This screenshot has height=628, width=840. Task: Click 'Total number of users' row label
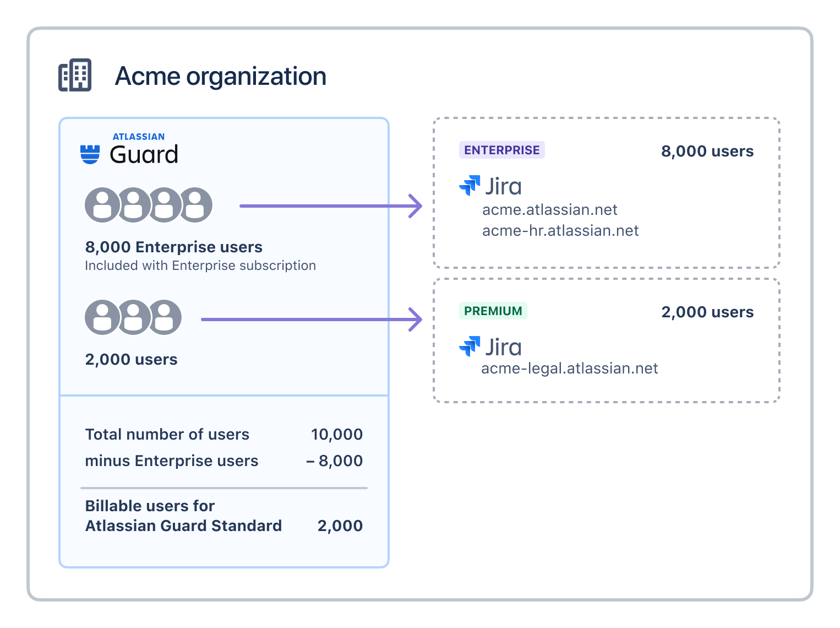click(x=167, y=435)
